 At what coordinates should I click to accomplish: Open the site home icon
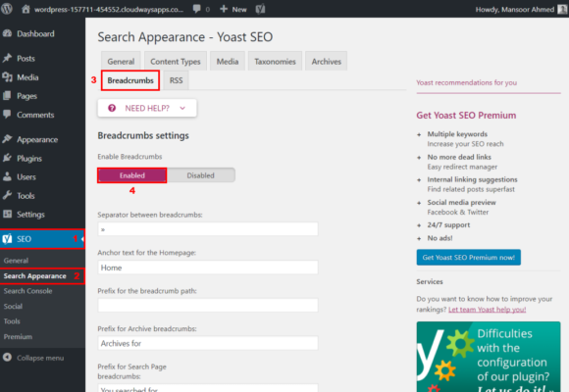point(26,9)
